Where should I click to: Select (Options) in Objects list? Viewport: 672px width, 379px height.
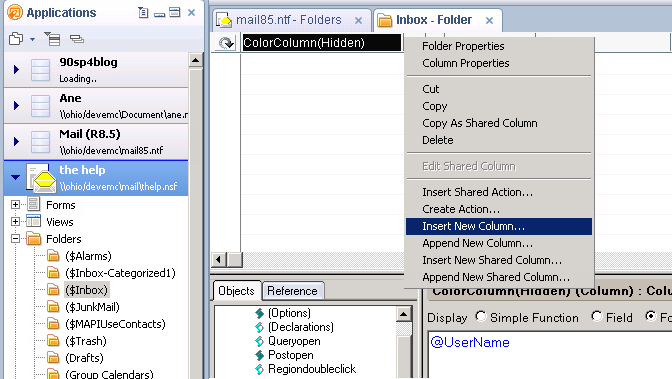point(289,313)
